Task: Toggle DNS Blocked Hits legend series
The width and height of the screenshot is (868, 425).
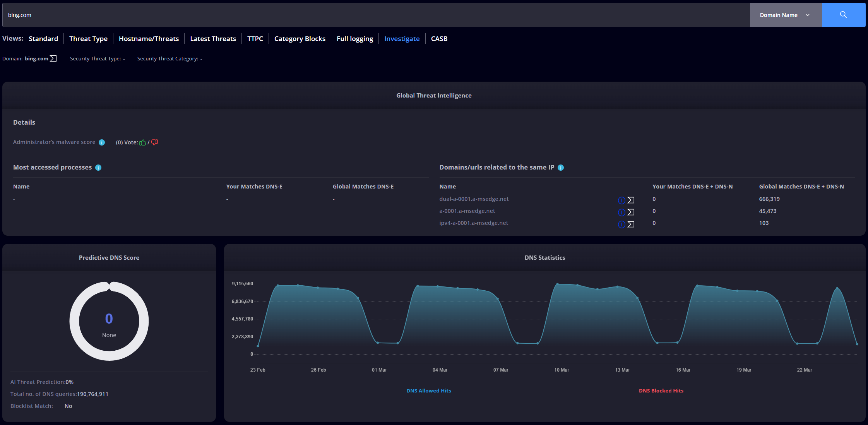Action: (661, 391)
